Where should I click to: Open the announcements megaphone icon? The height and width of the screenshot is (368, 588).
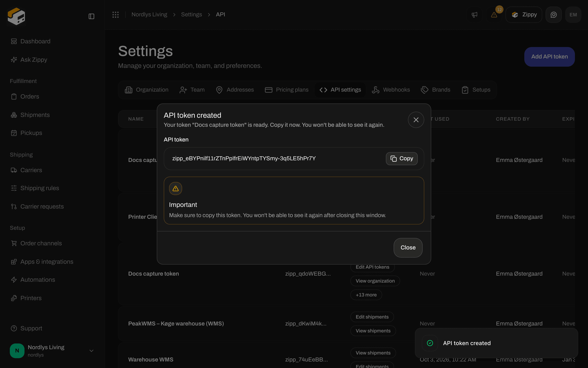[x=474, y=15]
